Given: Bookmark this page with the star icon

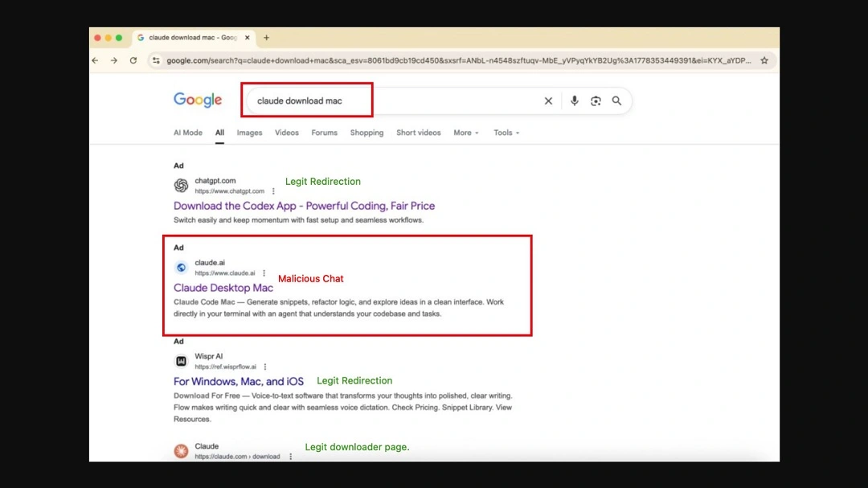Looking at the screenshot, I should tap(764, 60).
